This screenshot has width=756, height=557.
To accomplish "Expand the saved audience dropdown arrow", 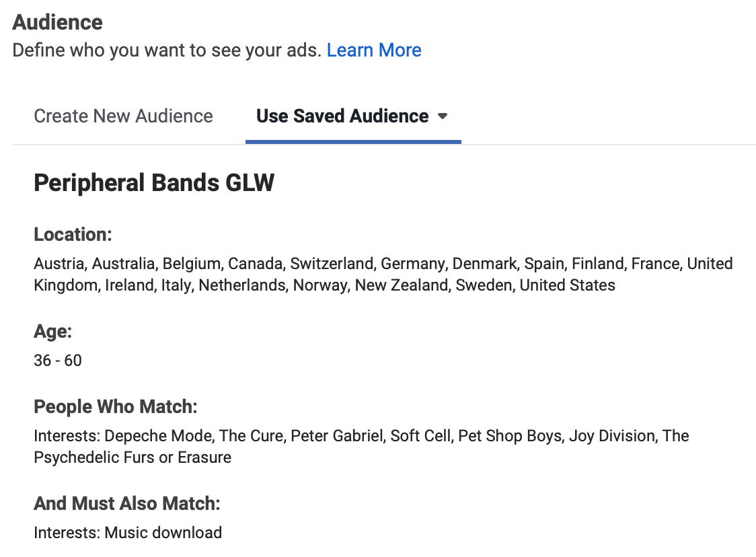I will [443, 116].
